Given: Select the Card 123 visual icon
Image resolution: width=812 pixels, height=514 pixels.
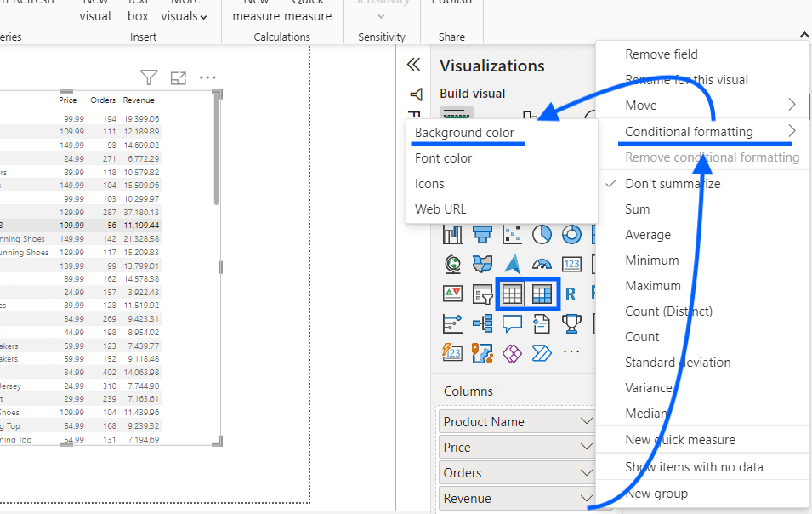Looking at the screenshot, I should (x=571, y=265).
